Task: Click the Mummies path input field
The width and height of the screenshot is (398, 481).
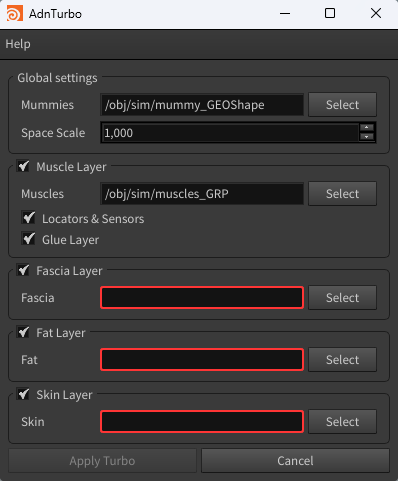Action: coord(202,105)
